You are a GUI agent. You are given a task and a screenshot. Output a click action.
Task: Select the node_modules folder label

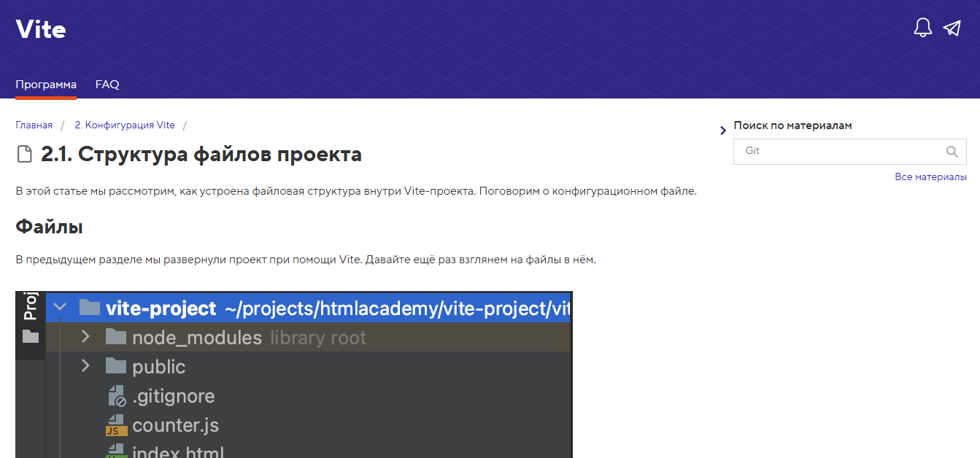[197, 338]
